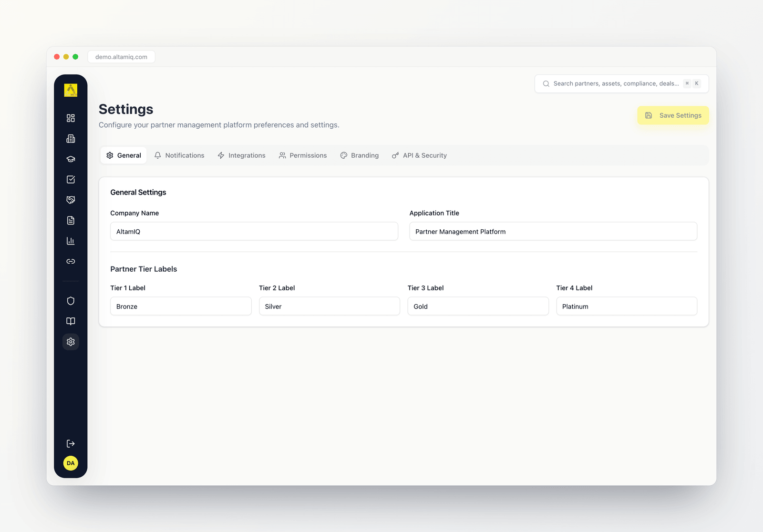Open the open-book icon in sidebar
The image size is (763, 532).
click(x=71, y=321)
